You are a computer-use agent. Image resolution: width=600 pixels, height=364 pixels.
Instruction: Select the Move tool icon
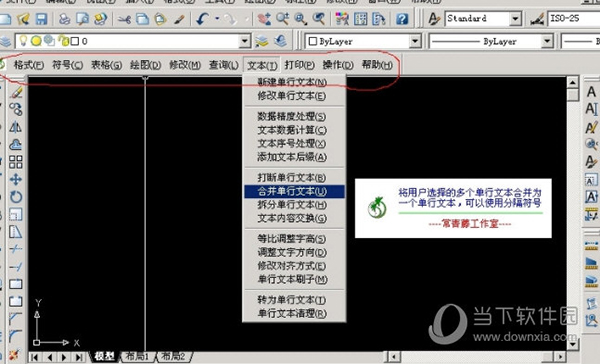(15, 179)
